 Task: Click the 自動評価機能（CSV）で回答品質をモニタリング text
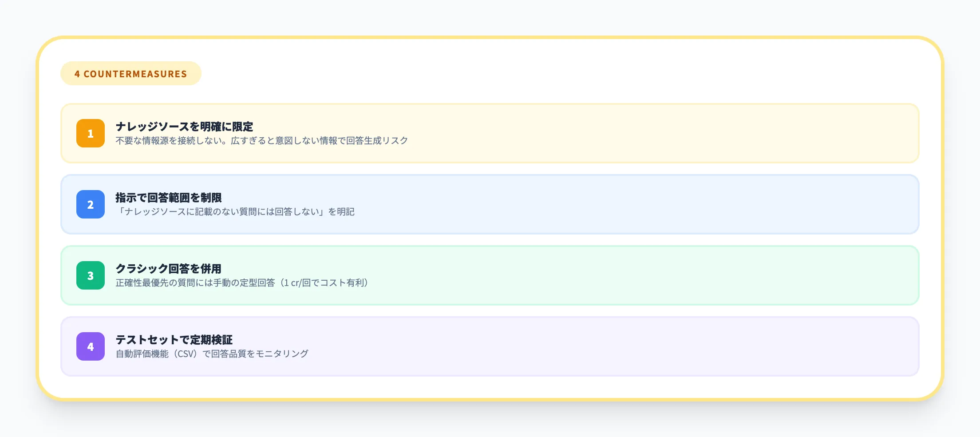point(211,354)
